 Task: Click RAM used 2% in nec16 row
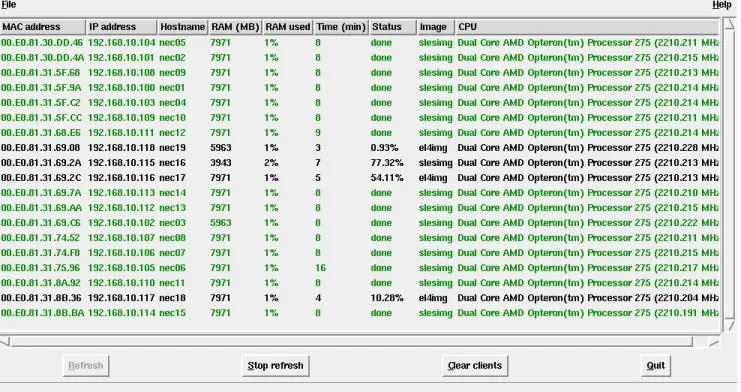(x=271, y=163)
